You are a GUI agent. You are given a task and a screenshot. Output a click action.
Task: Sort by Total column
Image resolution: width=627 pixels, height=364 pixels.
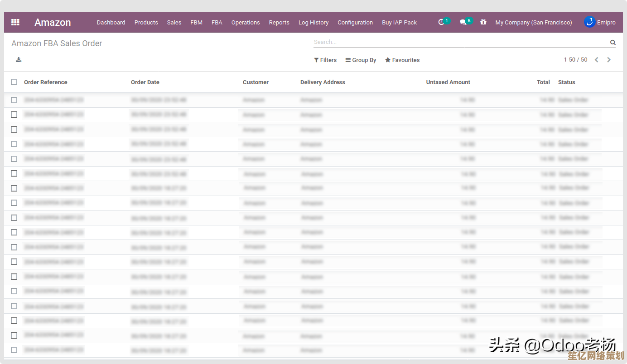pyautogui.click(x=543, y=82)
